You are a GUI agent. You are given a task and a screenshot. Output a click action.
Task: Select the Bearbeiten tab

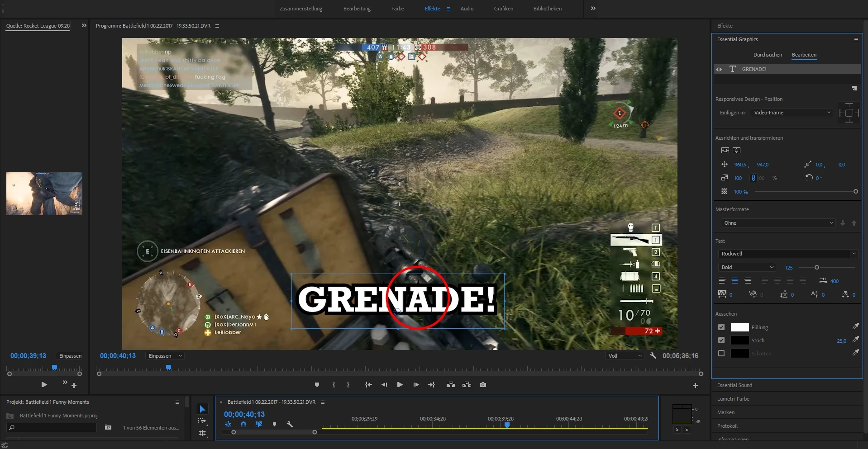[804, 55]
